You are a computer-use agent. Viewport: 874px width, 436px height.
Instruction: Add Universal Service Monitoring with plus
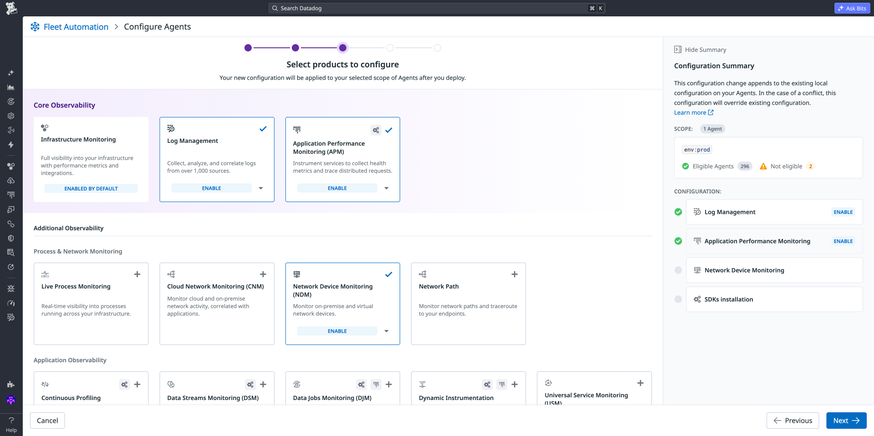point(640,383)
